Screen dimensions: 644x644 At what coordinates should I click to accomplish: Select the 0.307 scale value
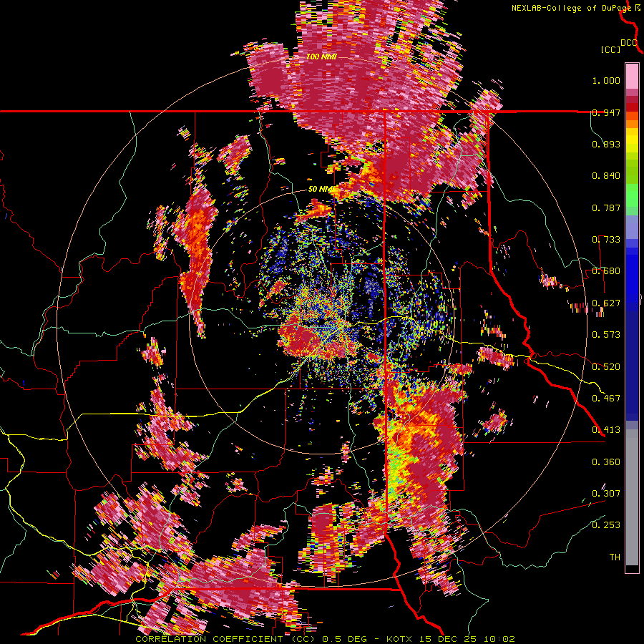pyautogui.click(x=606, y=493)
